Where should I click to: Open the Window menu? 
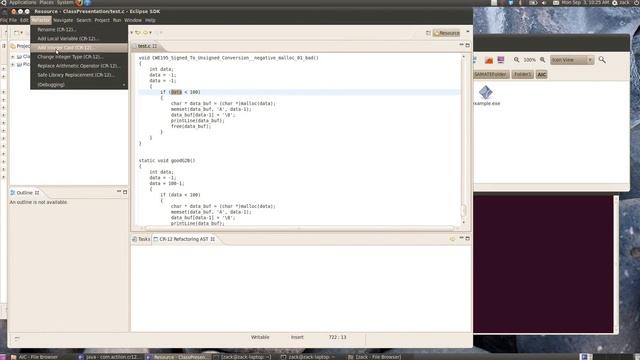[133, 20]
